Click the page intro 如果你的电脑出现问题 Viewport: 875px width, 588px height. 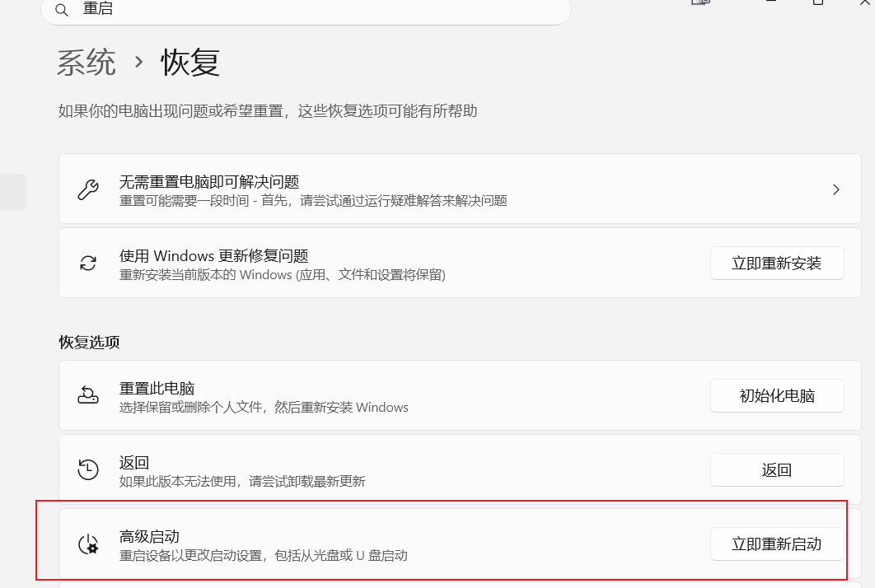(268, 111)
